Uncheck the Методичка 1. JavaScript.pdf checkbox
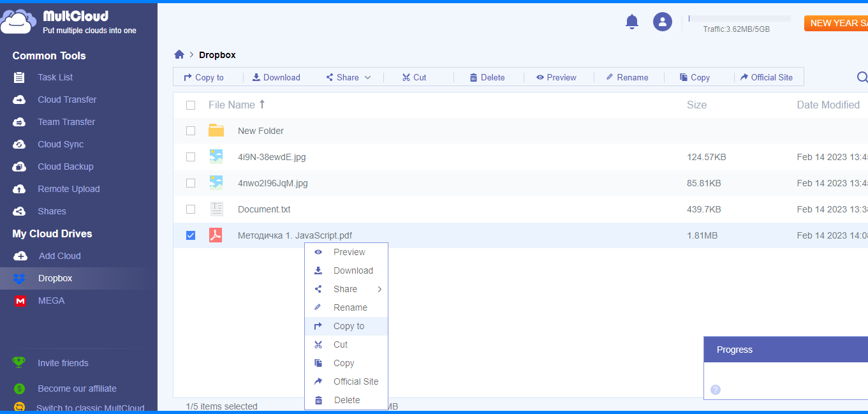 (x=191, y=235)
